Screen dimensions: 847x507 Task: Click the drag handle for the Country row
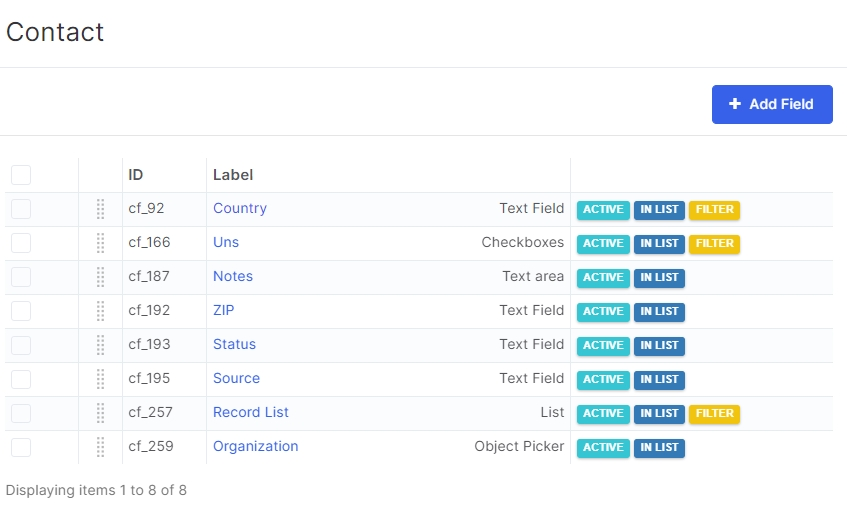pyautogui.click(x=100, y=209)
